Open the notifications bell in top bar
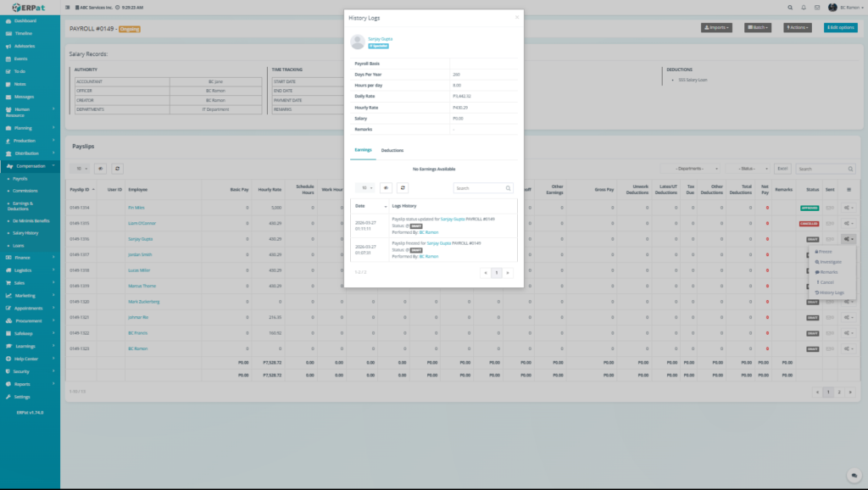The height and width of the screenshot is (490, 868). (x=804, y=7)
